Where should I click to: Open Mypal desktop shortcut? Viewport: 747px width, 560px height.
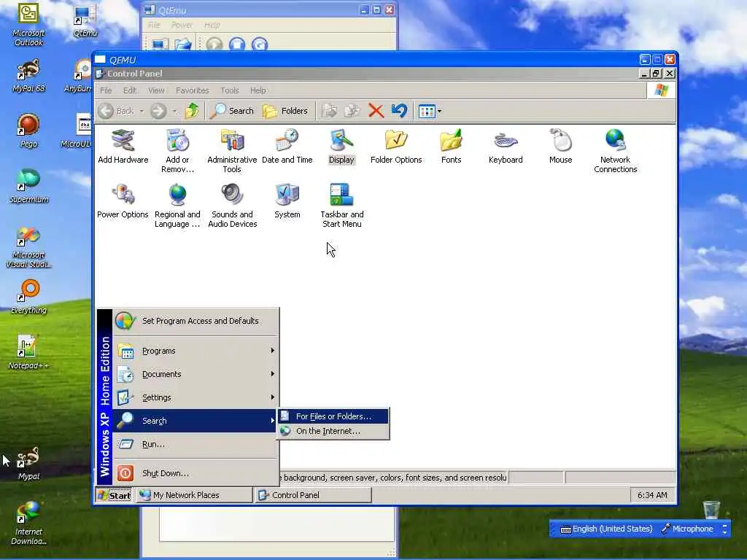tap(28, 463)
